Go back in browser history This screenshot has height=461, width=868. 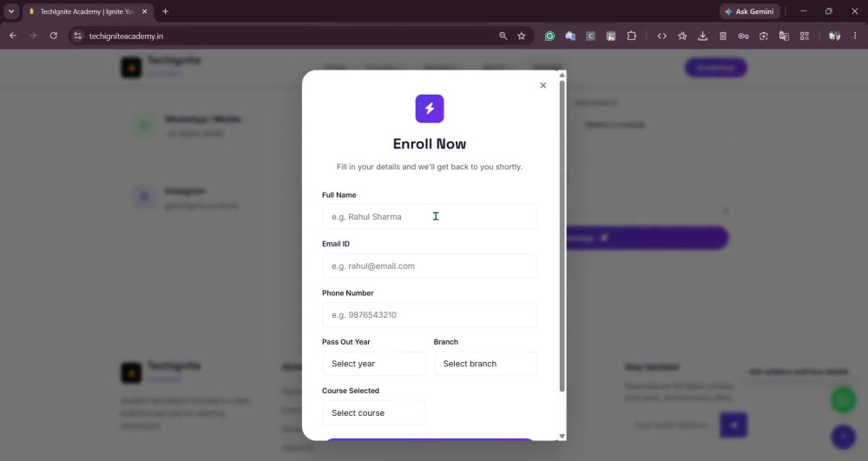point(13,36)
